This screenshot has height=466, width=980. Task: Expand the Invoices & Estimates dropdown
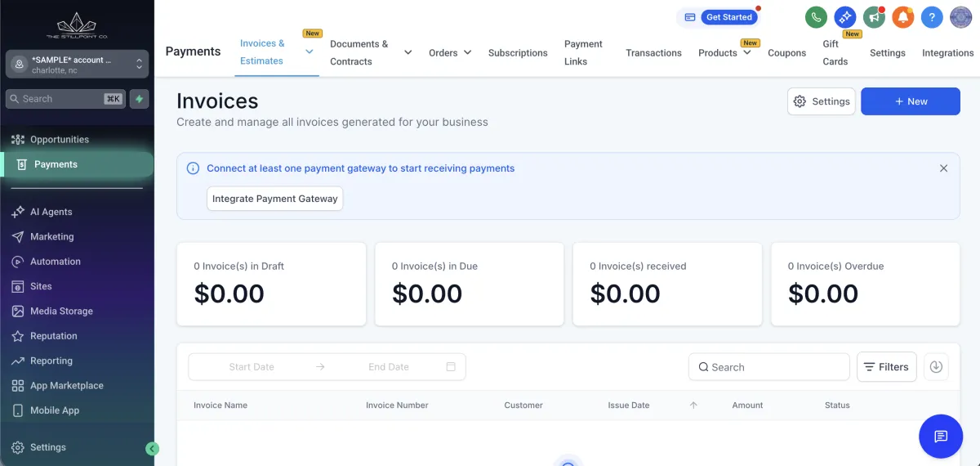309,52
